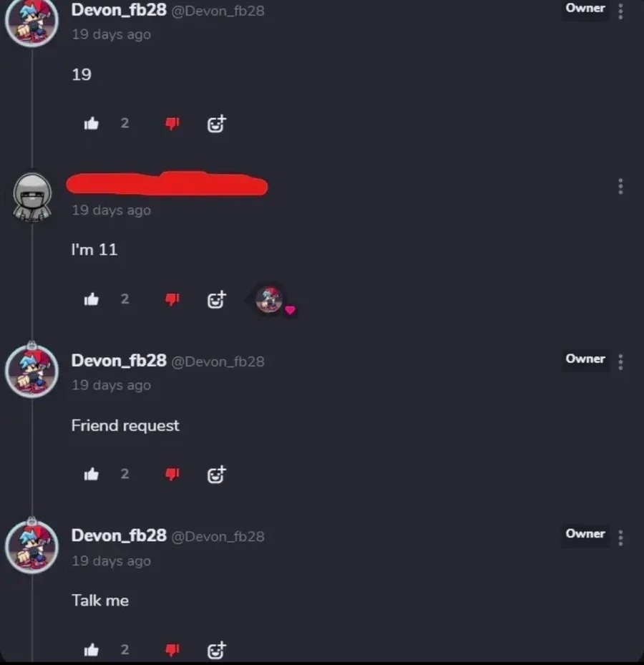Image resolution: width=644 pixels, height=665 pixels.
Task: Add emoji reaction to "Talk me" comment
Action: click(217, 650)
